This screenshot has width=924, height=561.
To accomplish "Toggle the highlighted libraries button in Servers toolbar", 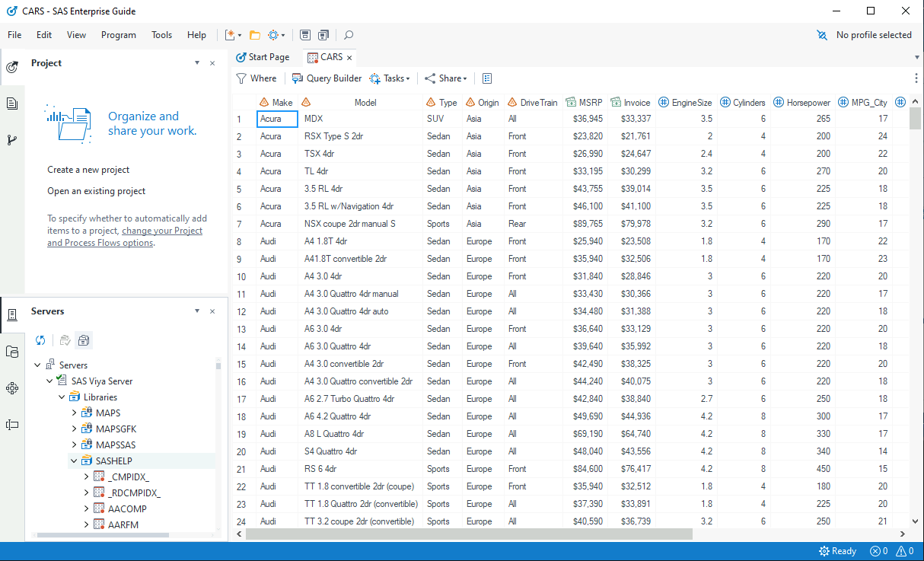I will pyautogui.click(x=84, y=340).
